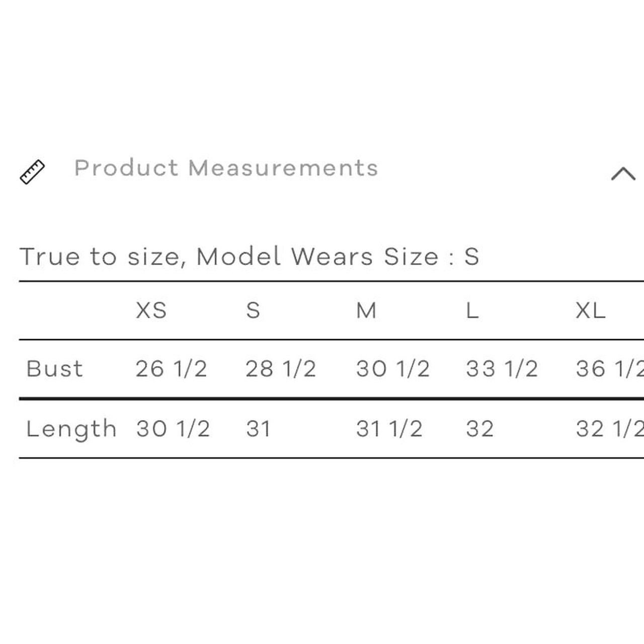The height and width of the screenshot is (644, 644).
Task: Click the M length value 31 1/2
Action: 389,429
